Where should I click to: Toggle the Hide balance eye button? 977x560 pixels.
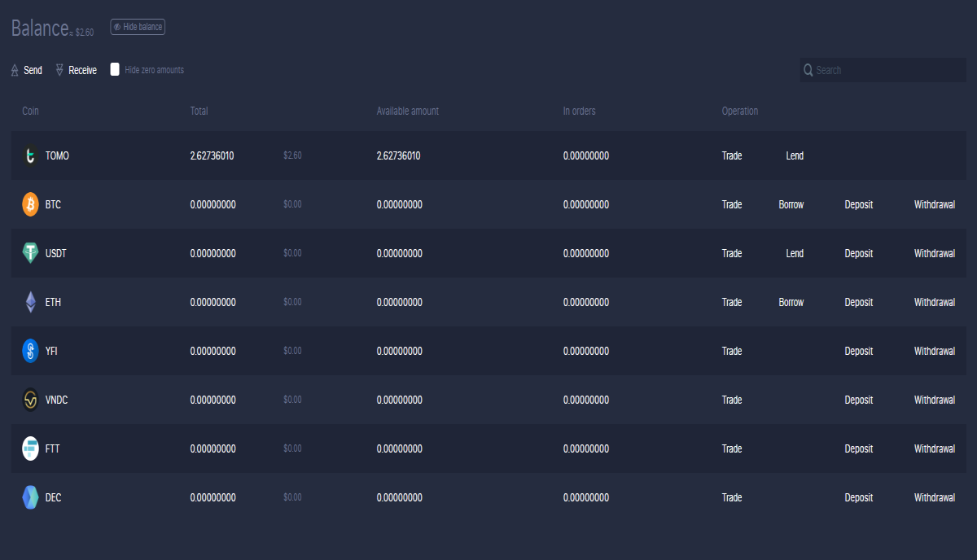(138, 27)
